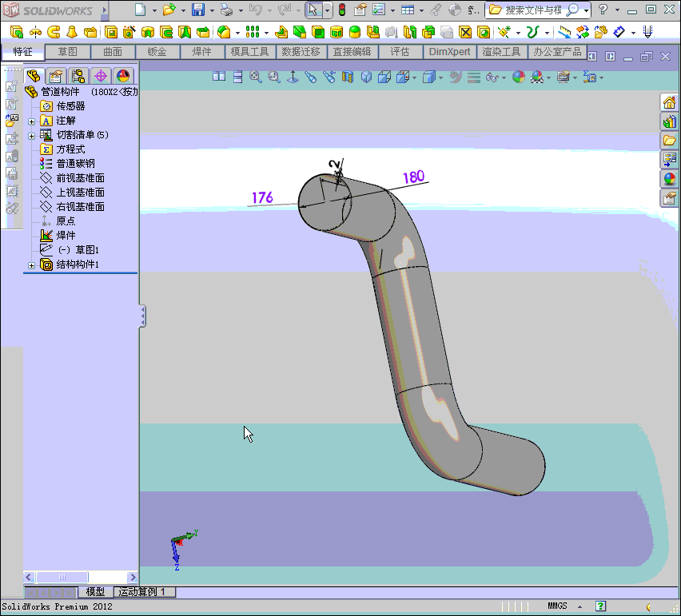This screenshot has width=681, height=616.
Task: Open the Design Library task pane icon
Action: (669, 121)
